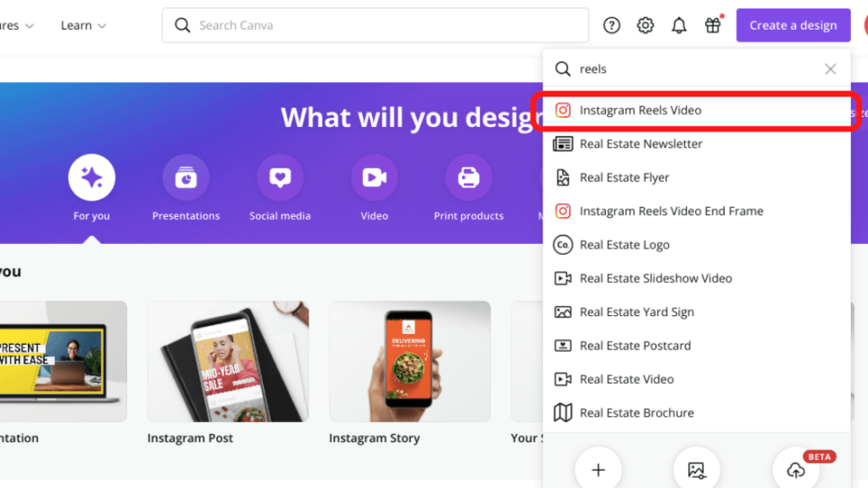Click the edit photo image button

697,469
